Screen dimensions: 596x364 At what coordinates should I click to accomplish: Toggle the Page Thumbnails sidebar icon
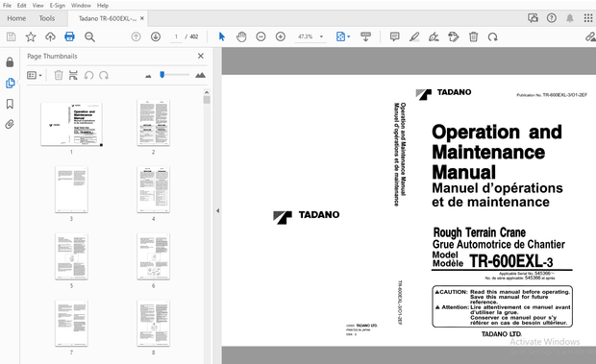click(10, 83)
